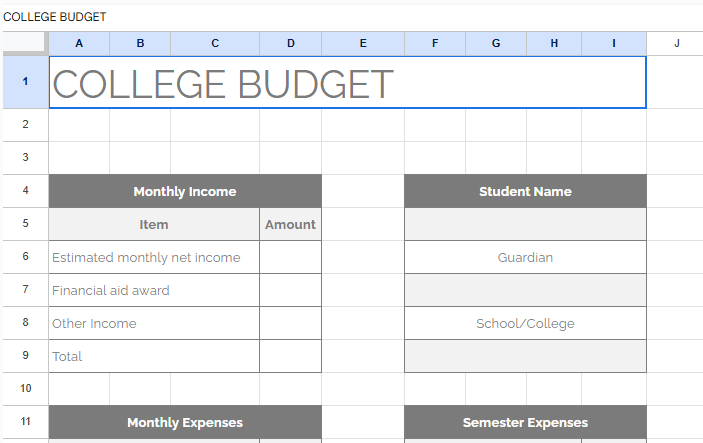The image size is (703, 443).
Task: Select the Amount column heading cell
Action: pyautogui.click(x=290, y=224)
